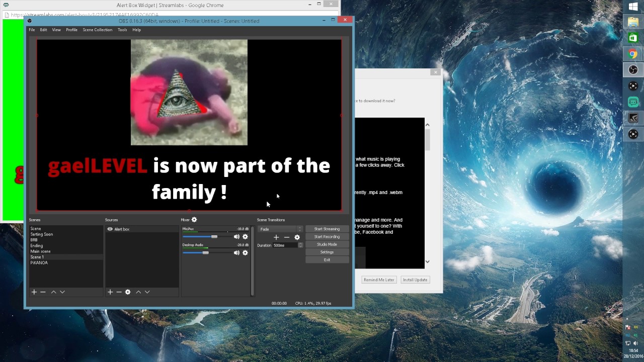Open the File menu in OBS

coord(32,30)
